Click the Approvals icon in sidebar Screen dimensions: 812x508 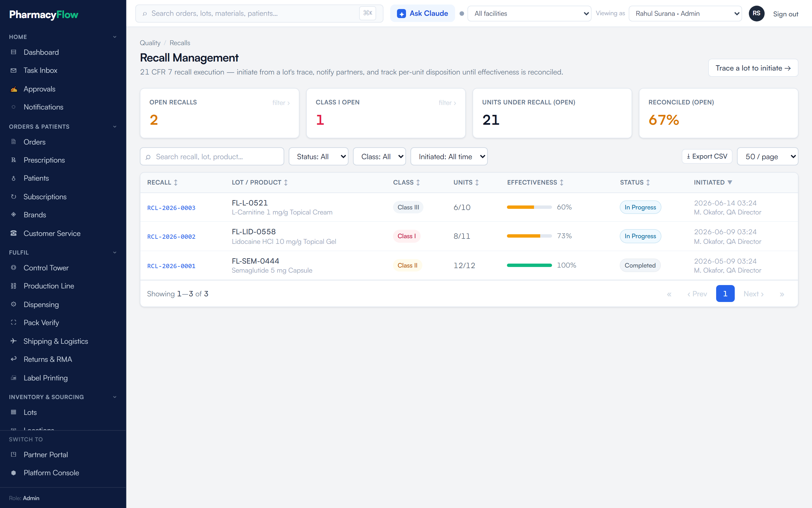(x=14, y=89)
